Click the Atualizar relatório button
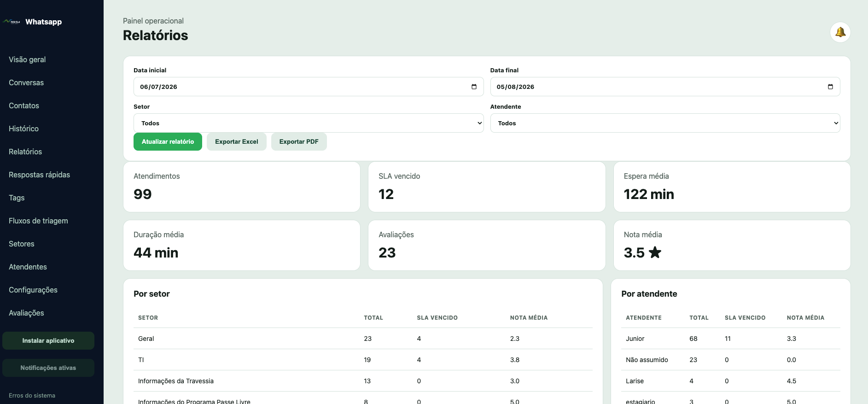This screenshot has width=868, height=404. (x=168, y=142)
